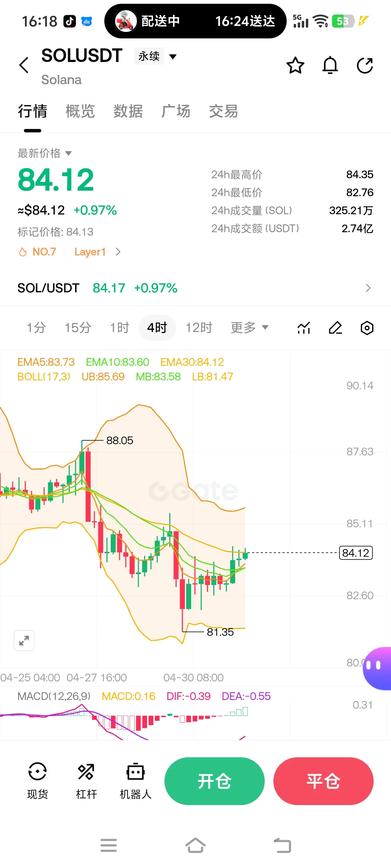Tap the green 开仓 button
This screenshot has height=868, width=391.
214,781
